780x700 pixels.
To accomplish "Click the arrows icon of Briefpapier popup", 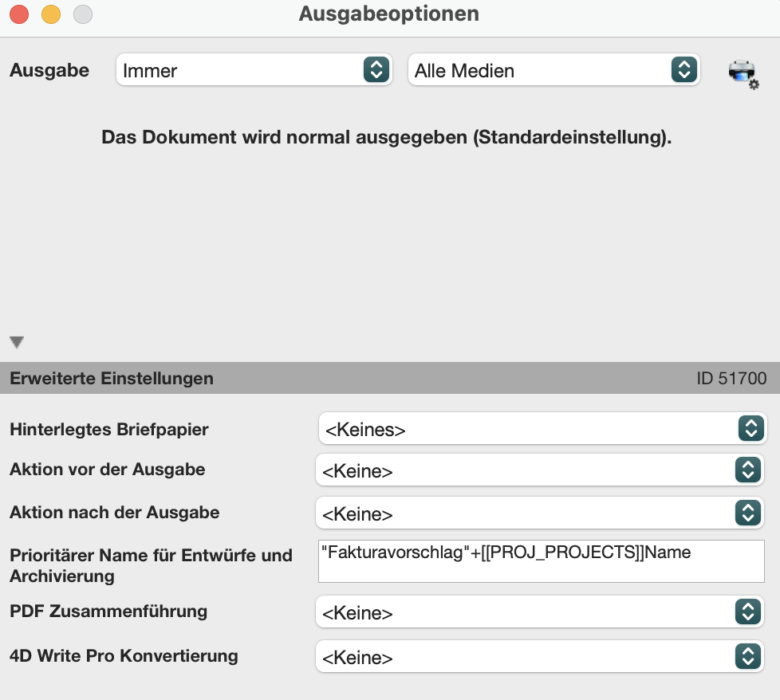I will click(x=751, y=428).
